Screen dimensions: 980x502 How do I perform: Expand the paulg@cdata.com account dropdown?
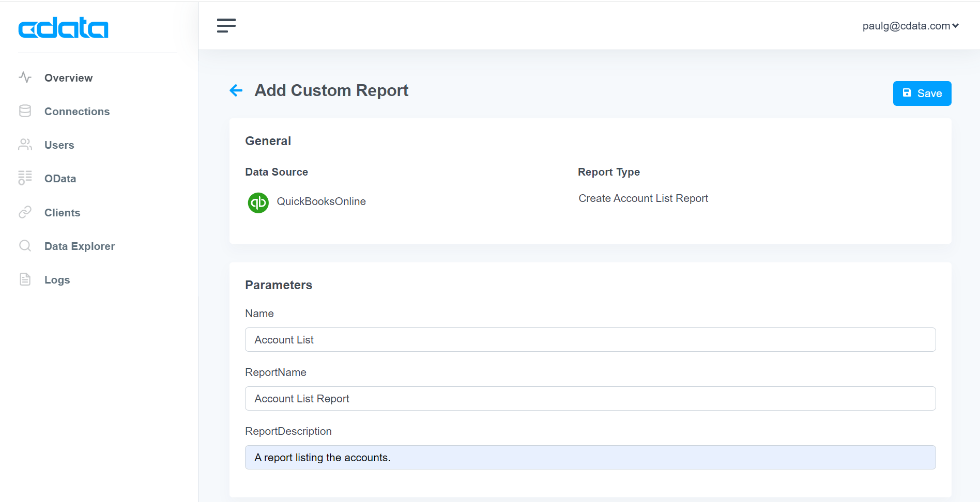tap(910, 26)
